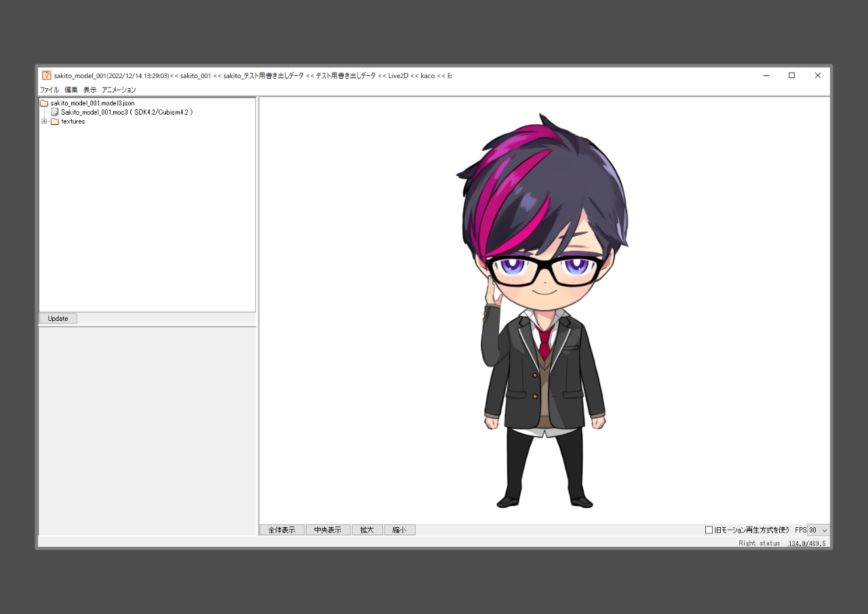Select the textures tree row label
This screenshot has height=614, width=868.
(x=73, y=121)
